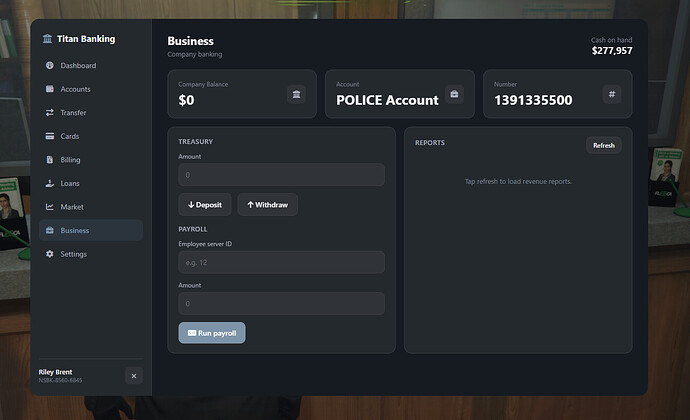Click the Deposit button
The height and width of the screenshot is (420, 690).
[x=205, y=205]
